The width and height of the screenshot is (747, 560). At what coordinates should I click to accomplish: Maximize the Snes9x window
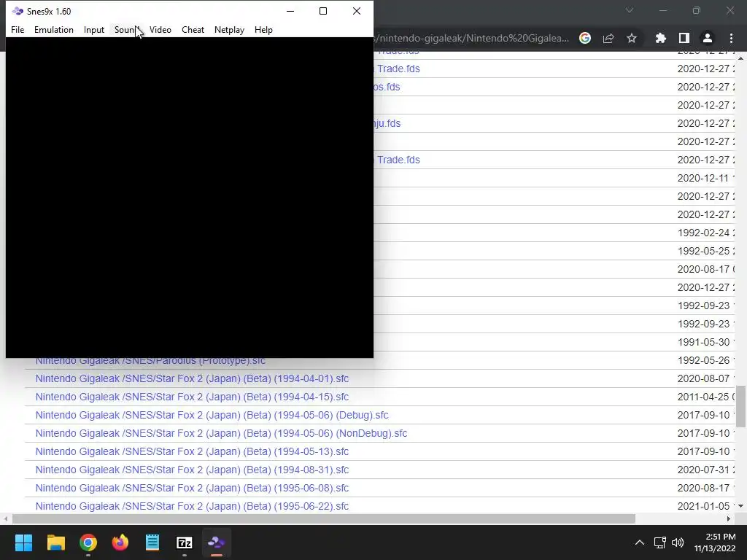tap(323, 11)
